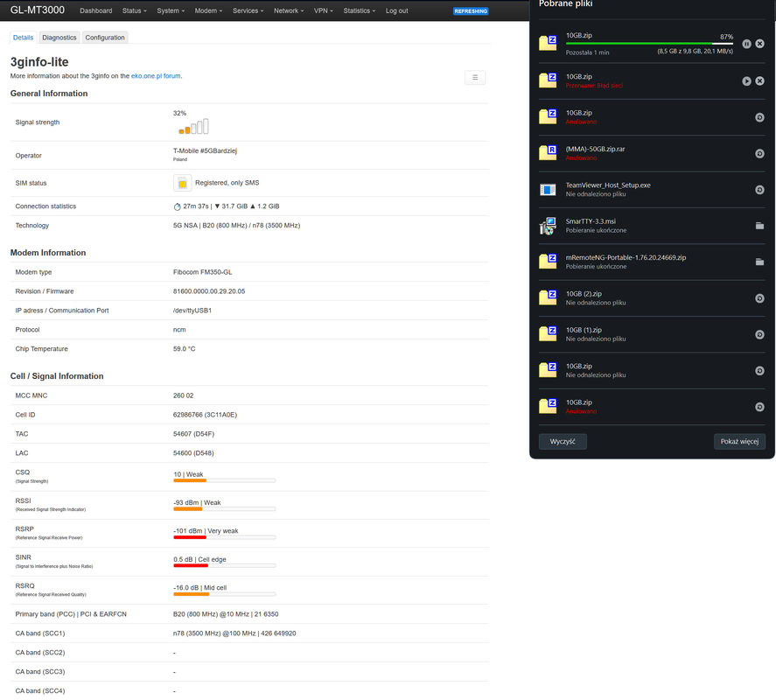Expand the Modem dropdown menu

click(208, 10)
